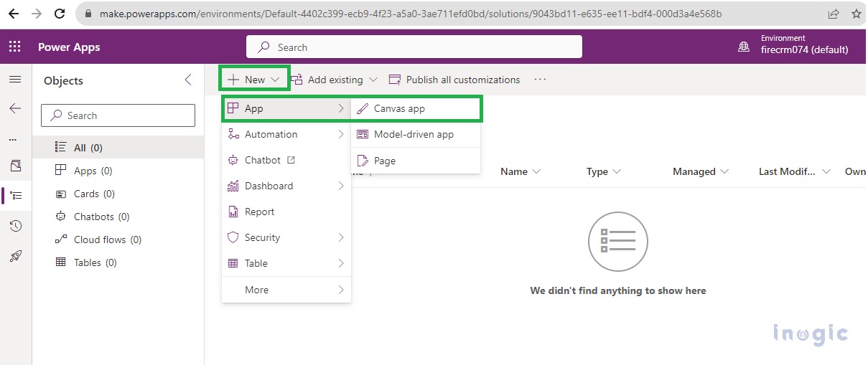Screen dimensions: 868x365
Task: Bookmark the page with the star icon
Action: [x=856, y=14]
